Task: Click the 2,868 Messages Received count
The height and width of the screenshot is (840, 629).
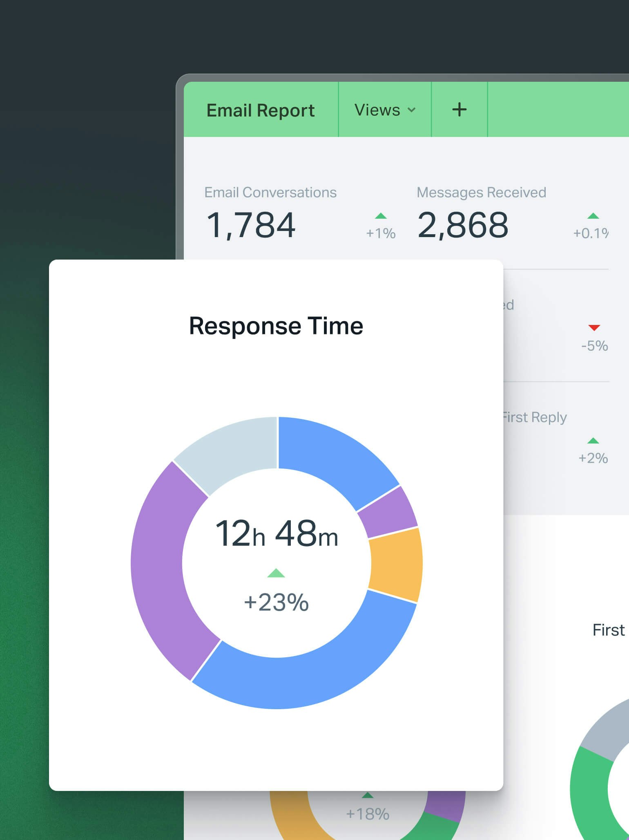Action: click(x=463, y=225)
